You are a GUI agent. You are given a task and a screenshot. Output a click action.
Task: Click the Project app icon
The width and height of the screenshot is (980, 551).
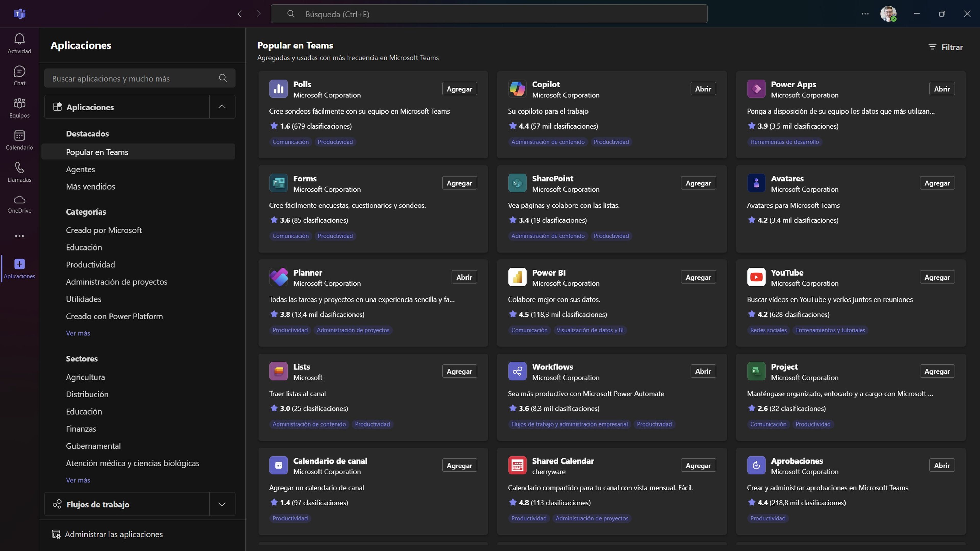pos(756,371)
